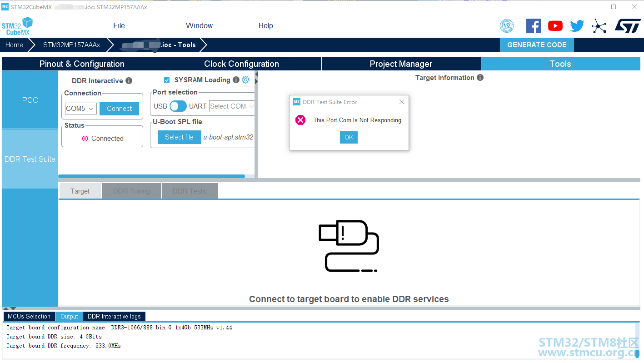
Task: Select the Tools tab
Action: click(x=561, y=64)
